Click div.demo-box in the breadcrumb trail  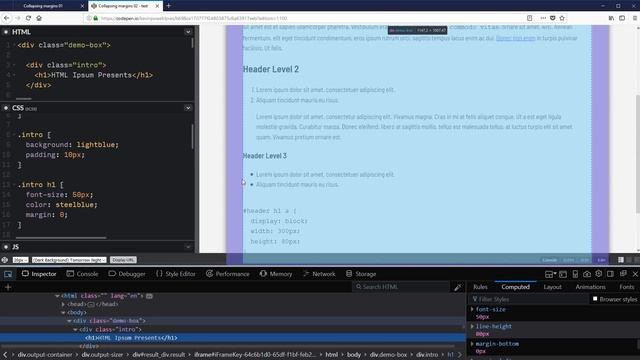[x=388, y=355]
